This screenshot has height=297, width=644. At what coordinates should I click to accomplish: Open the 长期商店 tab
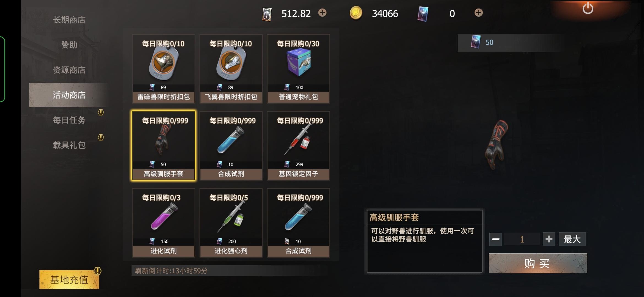coord(69,20)
